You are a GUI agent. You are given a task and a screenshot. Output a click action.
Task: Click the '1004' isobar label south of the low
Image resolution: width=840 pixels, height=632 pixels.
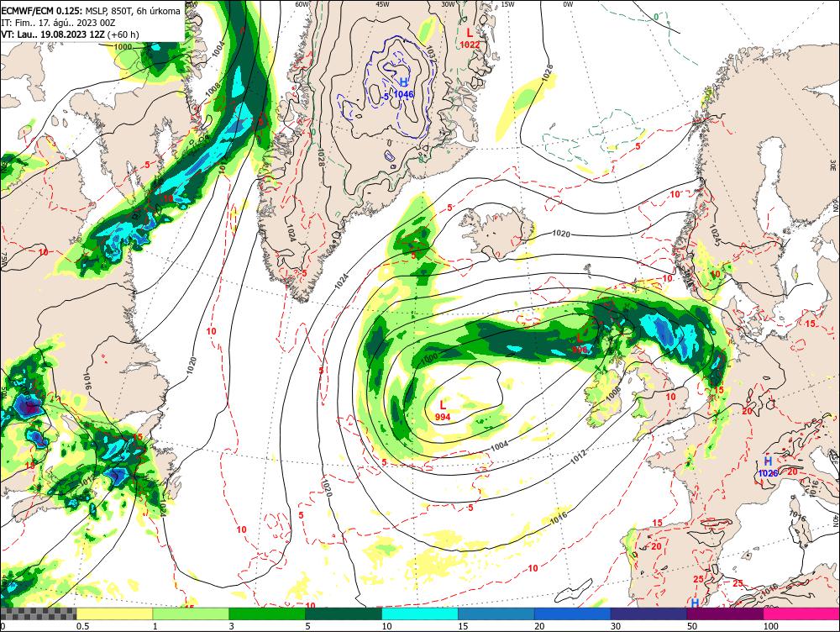click(499, 445)
